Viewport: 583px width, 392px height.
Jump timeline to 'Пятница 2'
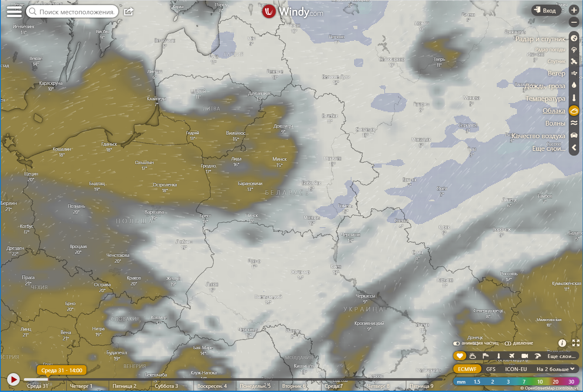[124, 386]
